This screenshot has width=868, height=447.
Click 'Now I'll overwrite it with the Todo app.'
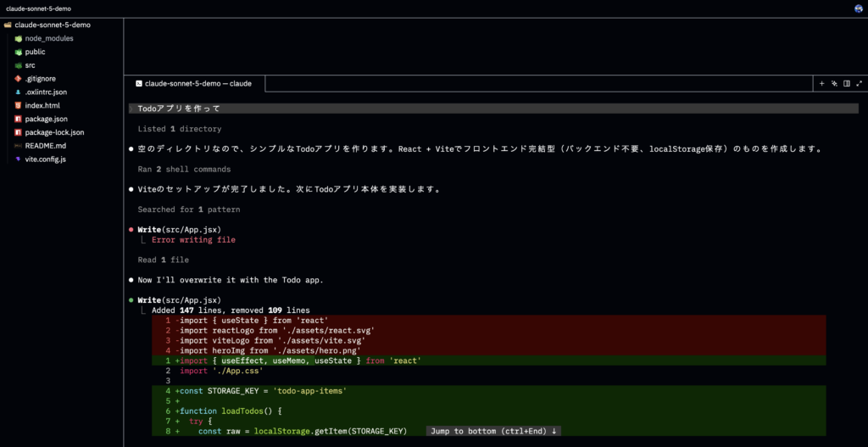(231, 280)
